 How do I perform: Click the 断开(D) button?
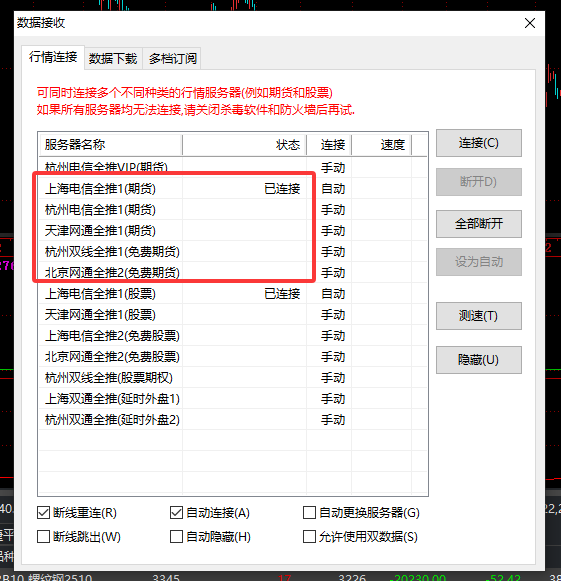tap(479, 182)
